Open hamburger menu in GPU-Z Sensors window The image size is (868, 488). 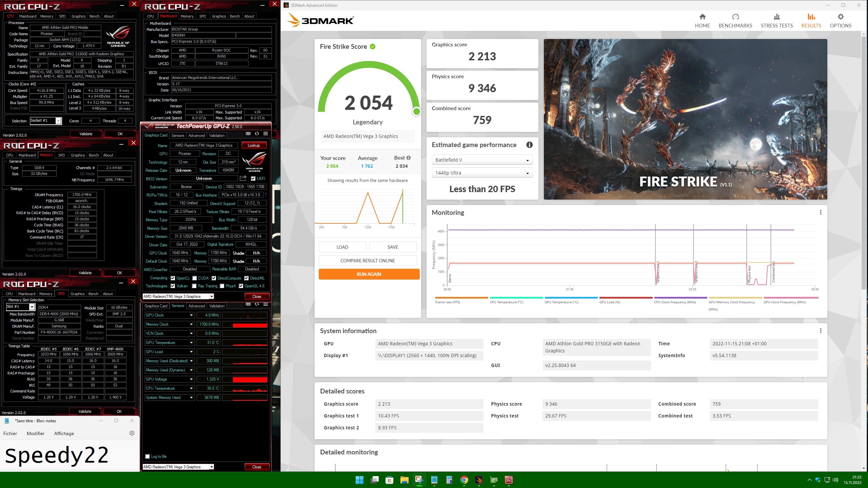tap(265, 304)
